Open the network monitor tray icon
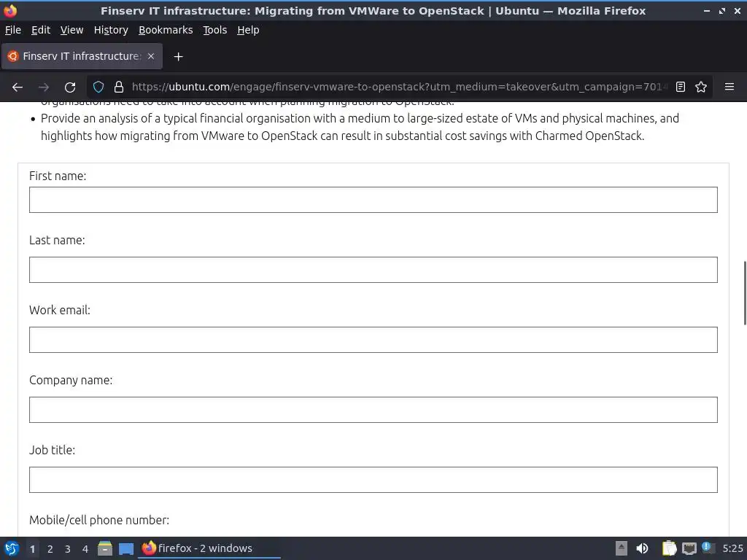747x560 pixels. 689,549
